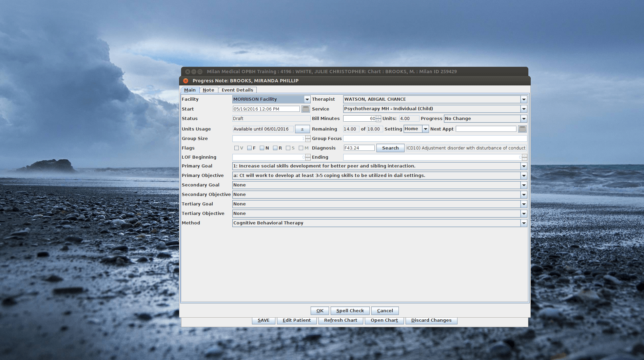Screen dimensions: 644x360
Task: Close the Progress Note dialog
Action: pyautogui.click(x=186, y=81)
